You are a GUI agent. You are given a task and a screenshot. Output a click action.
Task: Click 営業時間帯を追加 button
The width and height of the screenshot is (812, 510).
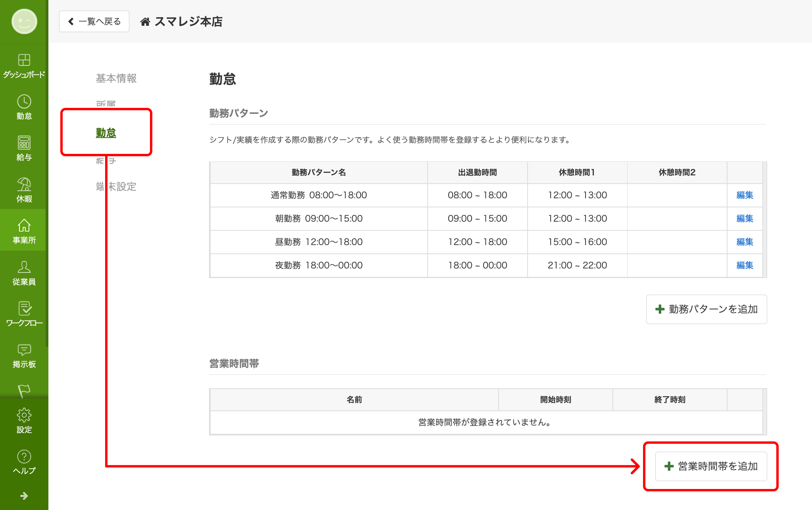coord(711,466)
